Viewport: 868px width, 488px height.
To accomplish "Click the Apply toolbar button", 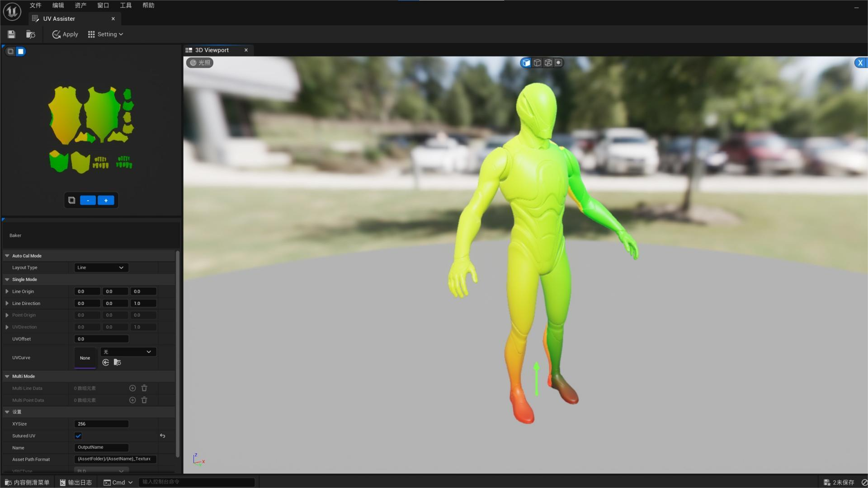I will tap(65, 34).
